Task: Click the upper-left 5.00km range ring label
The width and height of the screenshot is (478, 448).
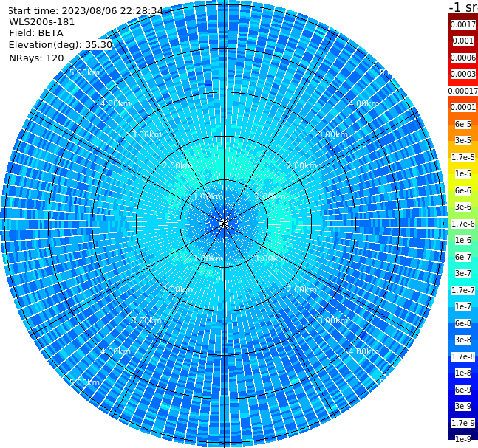Action: tap(84, 72)
